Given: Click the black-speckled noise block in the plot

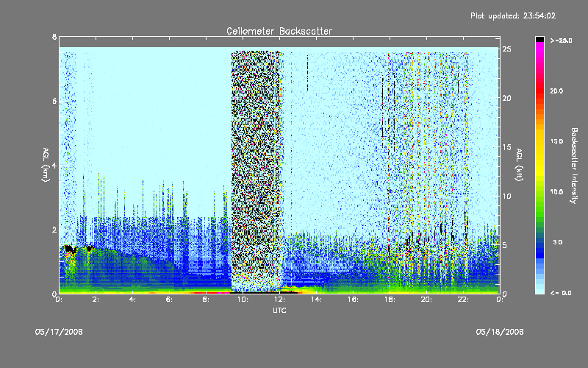Looking at the screenshot, I should [x=257, y=171].
